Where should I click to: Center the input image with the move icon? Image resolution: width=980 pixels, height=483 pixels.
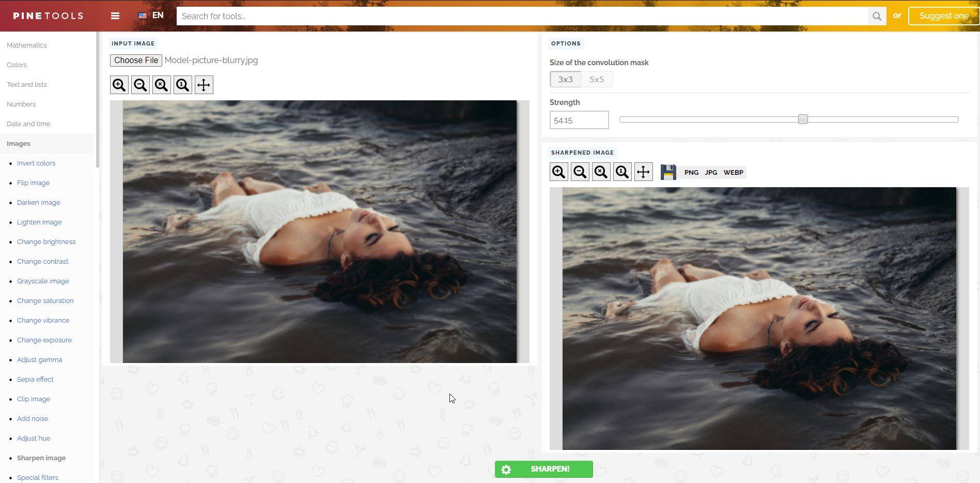click(x=204, y=85)
